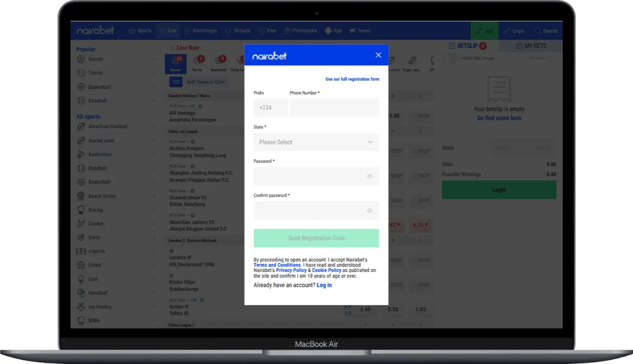
Task: Click the Stake input field
Action: 523,148
